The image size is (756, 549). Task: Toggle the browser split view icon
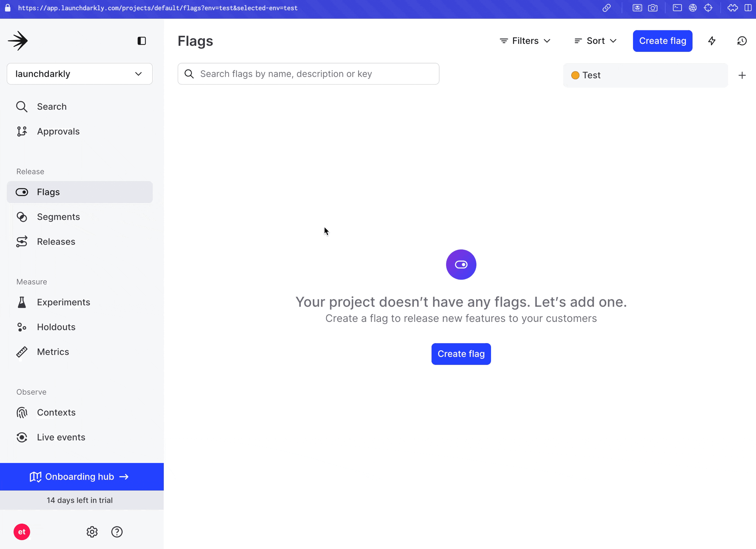coord(748,8)
